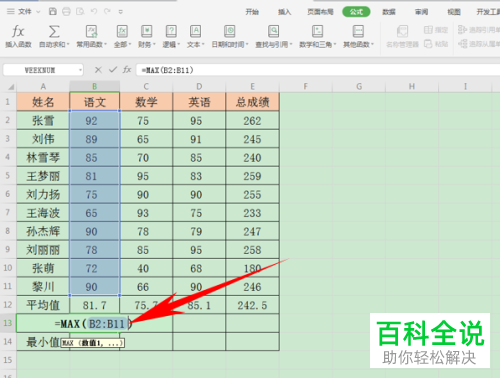Click total score 233 for 王海波
Viewport: 500px width, 378px height.
coord(252,212)
